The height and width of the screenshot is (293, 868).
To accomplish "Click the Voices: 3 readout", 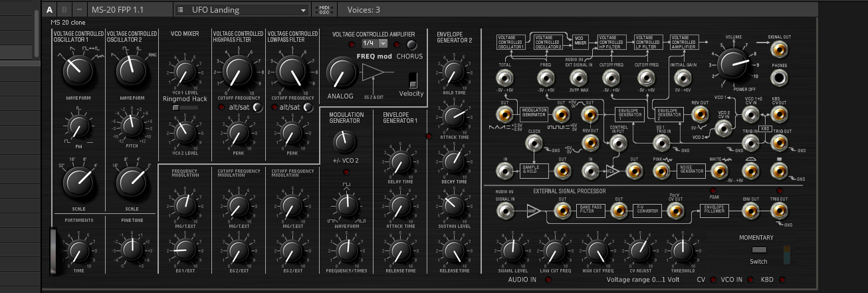I will (364, 10).
